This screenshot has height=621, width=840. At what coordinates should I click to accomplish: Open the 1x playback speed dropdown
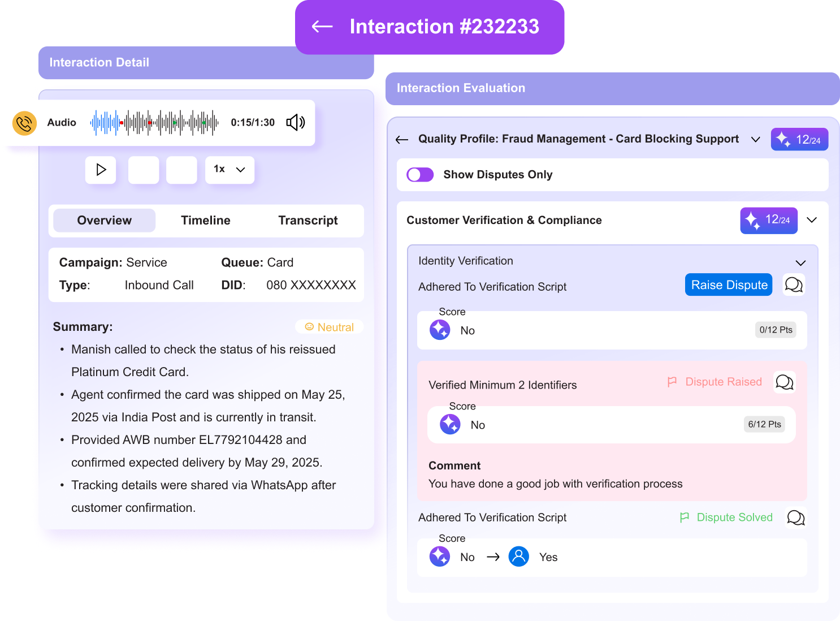(230, 170)
